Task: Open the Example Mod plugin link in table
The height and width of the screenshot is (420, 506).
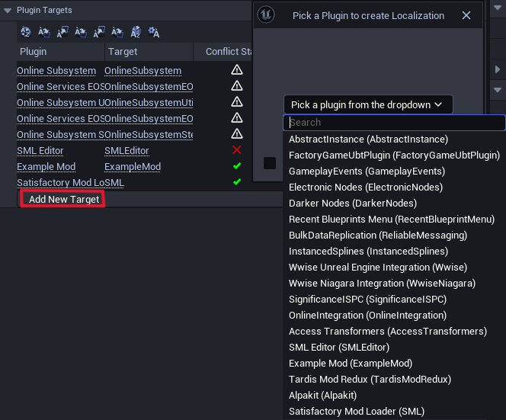Action: pos(46,167)
